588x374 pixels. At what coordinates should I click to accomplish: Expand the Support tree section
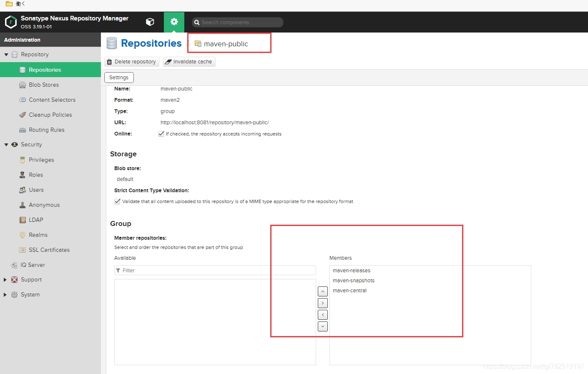5,280
